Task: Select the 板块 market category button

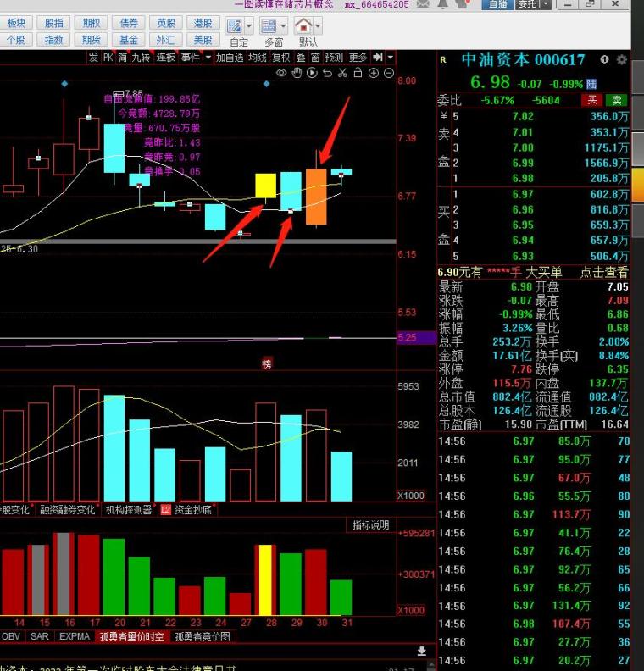Action: click(16, 23)
